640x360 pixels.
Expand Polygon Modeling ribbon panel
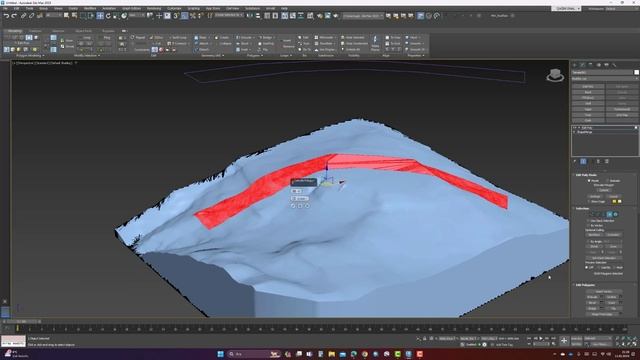[29, 56]
